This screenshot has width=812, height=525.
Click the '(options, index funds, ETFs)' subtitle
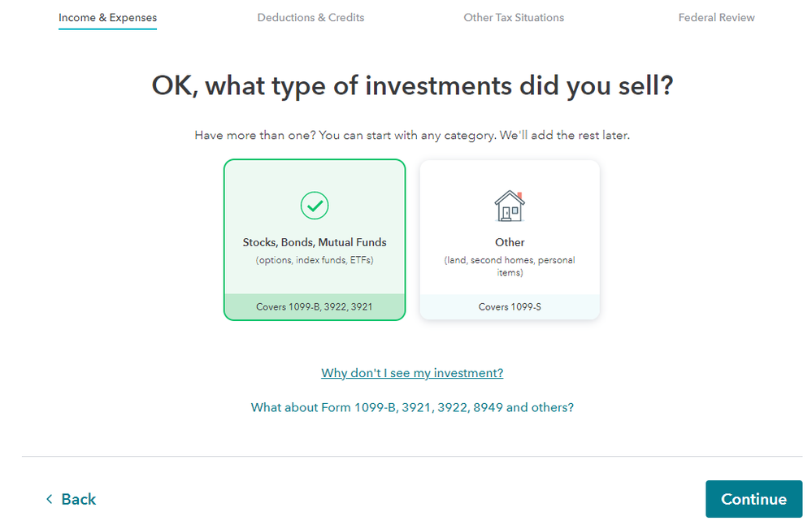point(315,260)
